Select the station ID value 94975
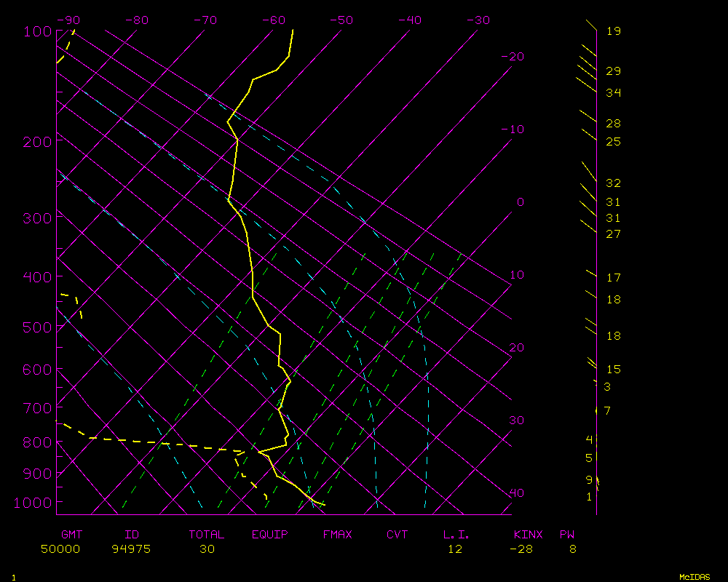This screenshot has width=728, height=582. (x=131, y=549)
